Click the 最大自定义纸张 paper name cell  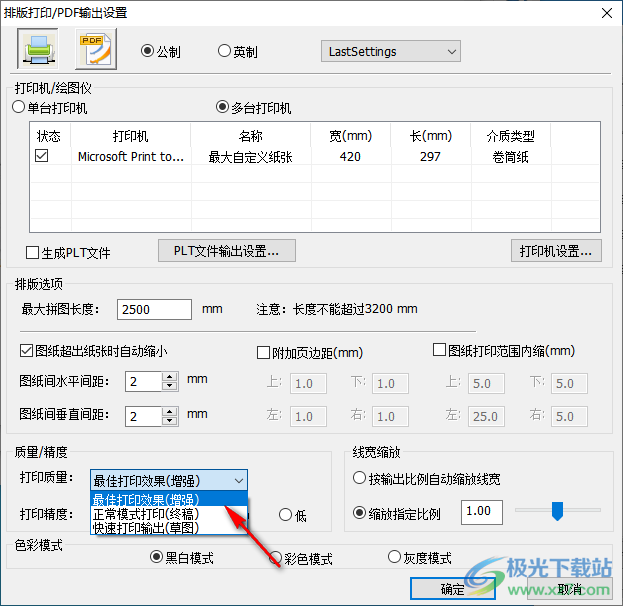coord(251,157)
